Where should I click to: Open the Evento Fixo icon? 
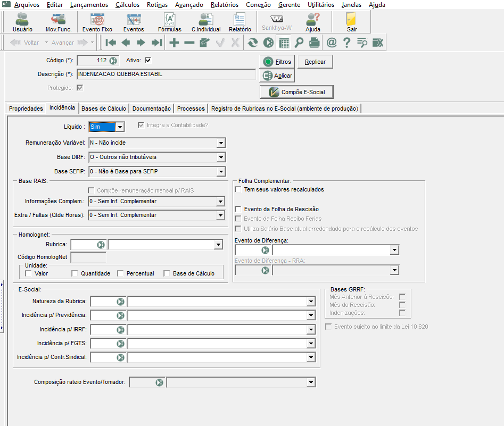97,22
